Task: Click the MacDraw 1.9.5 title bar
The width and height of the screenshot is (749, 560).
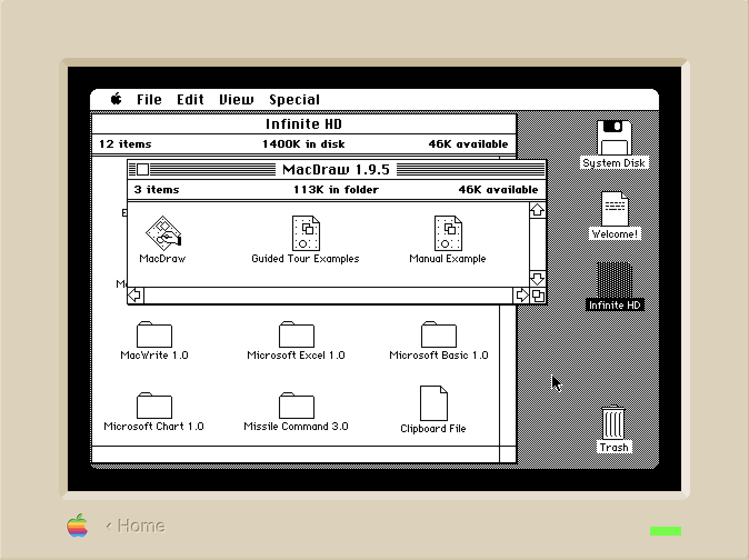Action: tap(337, 169)
